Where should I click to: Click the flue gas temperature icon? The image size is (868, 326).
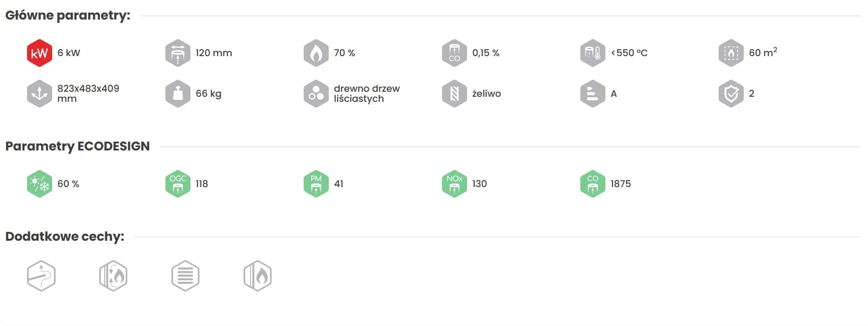[593, 53]
